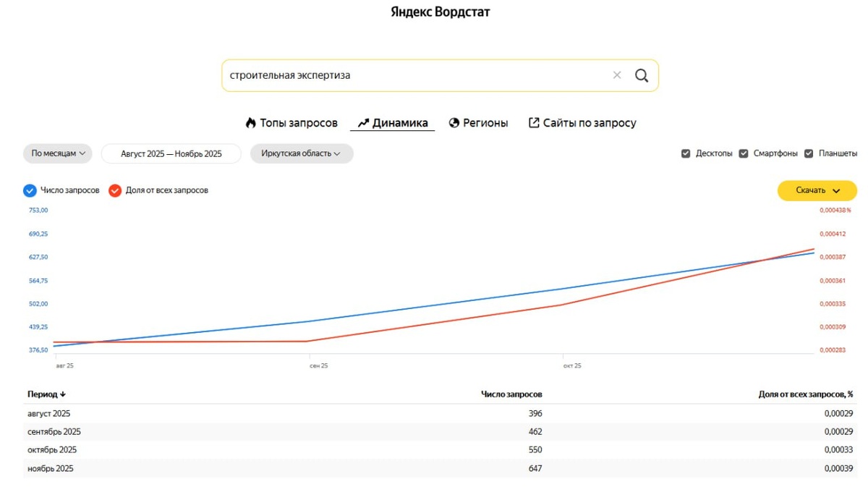Click the Яндекс Вордстат logo
The width and height of the screenshot is (868, 487).
[x=441, y=12]
